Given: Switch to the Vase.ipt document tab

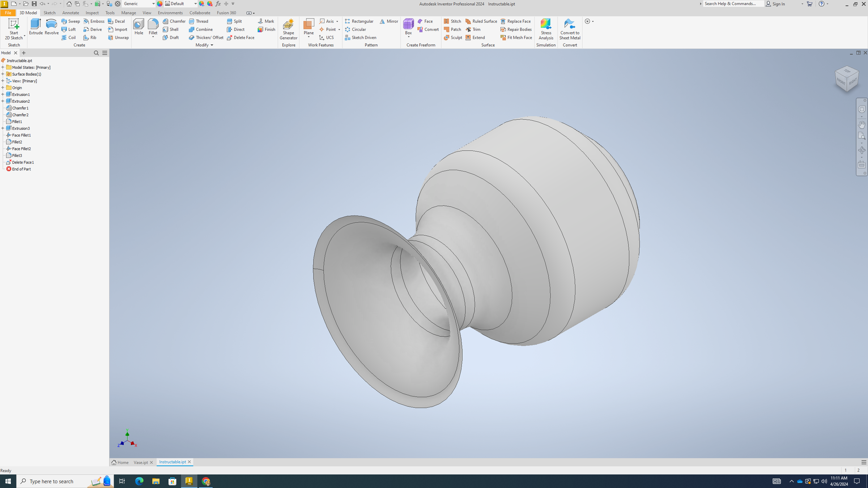Looking at the screenshot, I should point(141,462).
